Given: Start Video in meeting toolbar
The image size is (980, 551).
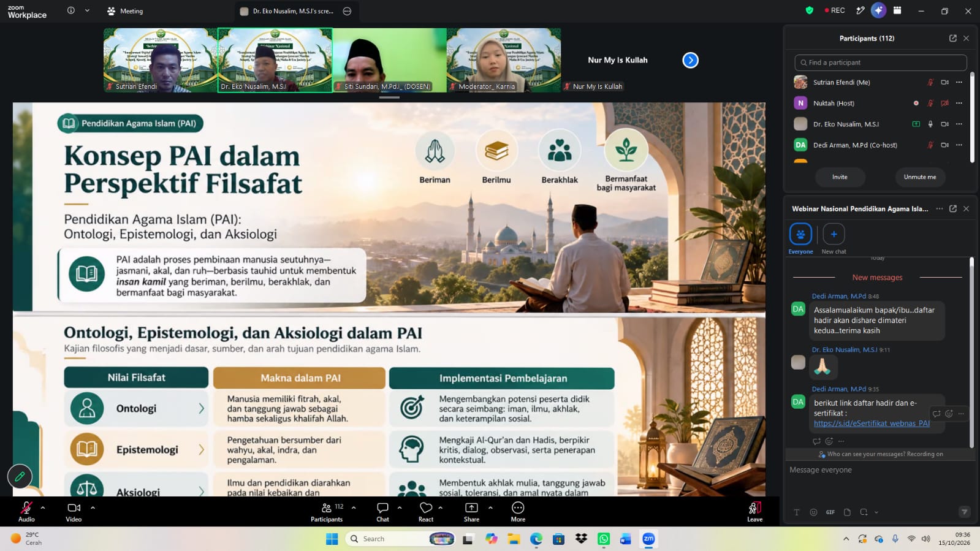Looking at the screenshot, I should tap(74, 512).
